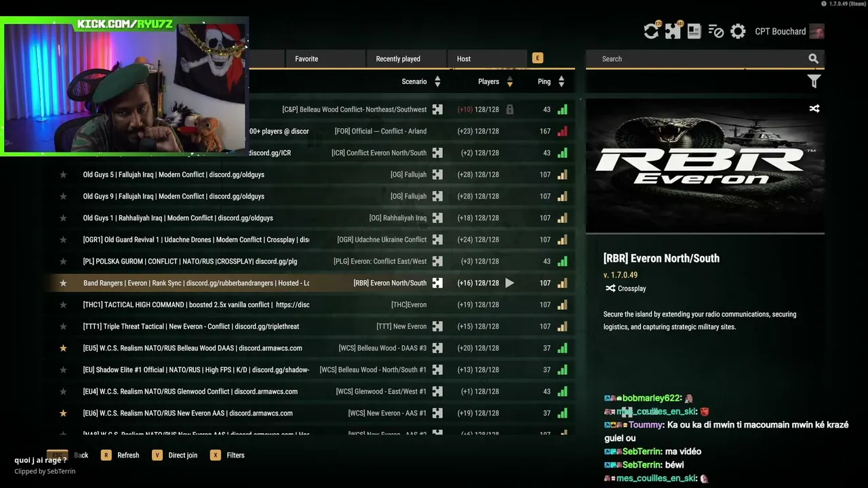The height and width of the screenshot is (488, 868).
Task: Click the Direct join button
Action: pyautogui.click(x=175, y=455)
